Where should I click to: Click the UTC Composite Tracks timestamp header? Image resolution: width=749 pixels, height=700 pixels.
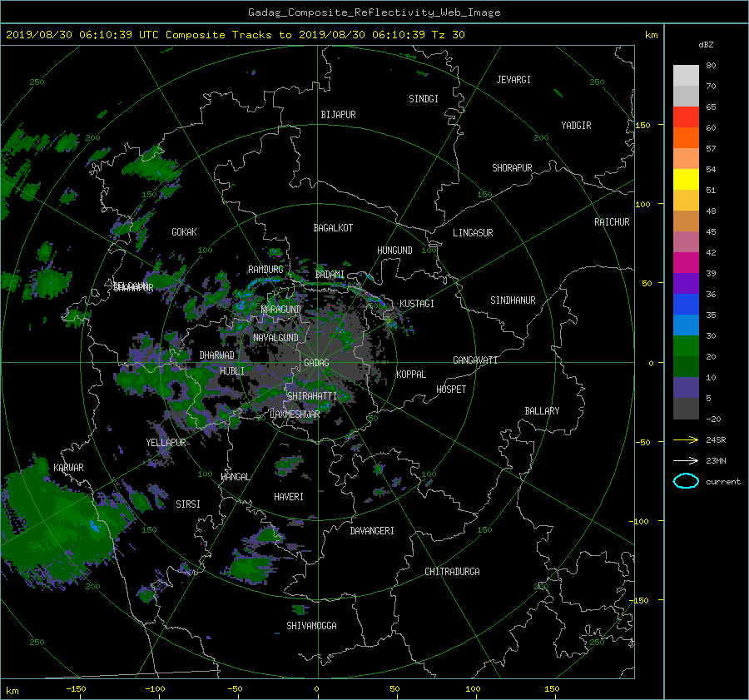click(x=235, y=35)
